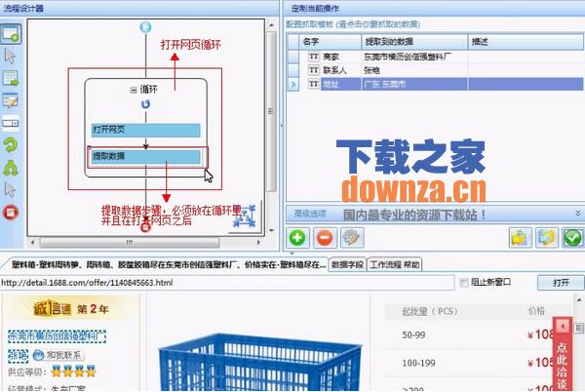Click the 张艳 contact name link
The height and width of the screenshot is (392, 585).
coord(18,356)
